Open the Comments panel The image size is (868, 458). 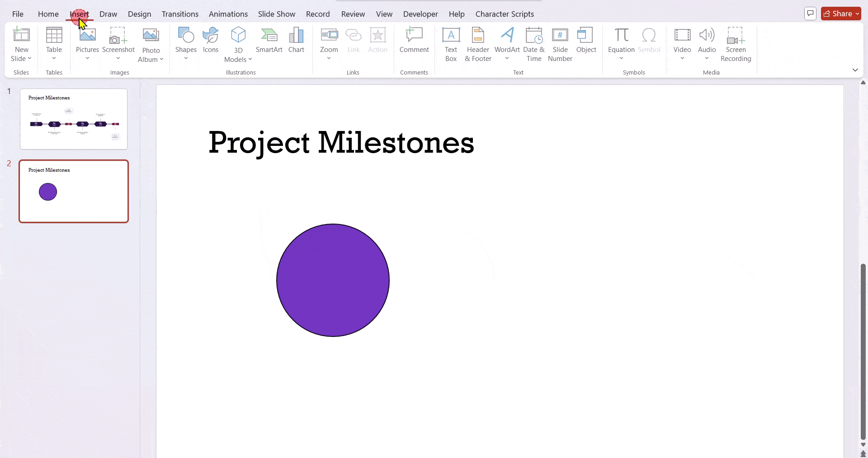click(810, 13)
